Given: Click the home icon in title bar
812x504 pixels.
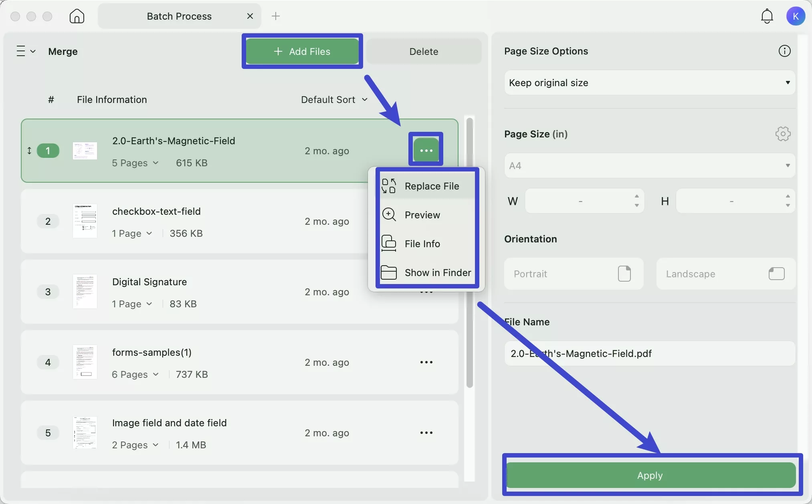Looking at the screenshot, I should (77, 16).
